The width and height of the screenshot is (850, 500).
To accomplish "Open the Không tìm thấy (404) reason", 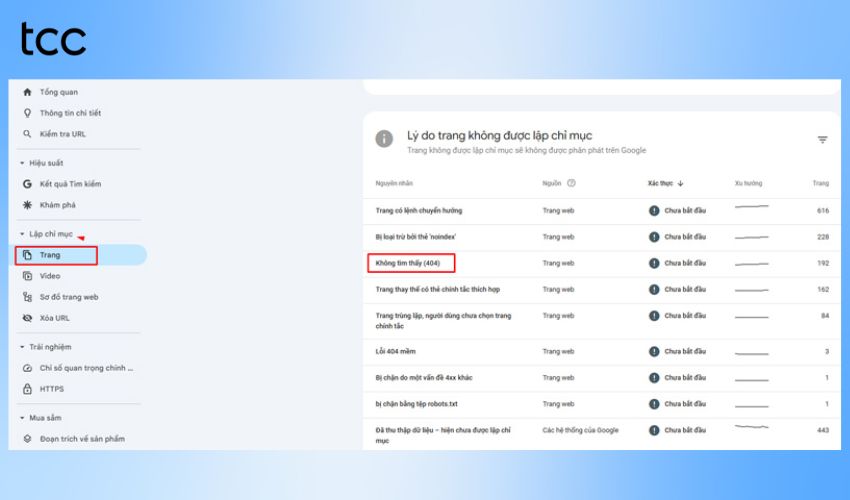I will pyautogui.click(x=408, y=263).
